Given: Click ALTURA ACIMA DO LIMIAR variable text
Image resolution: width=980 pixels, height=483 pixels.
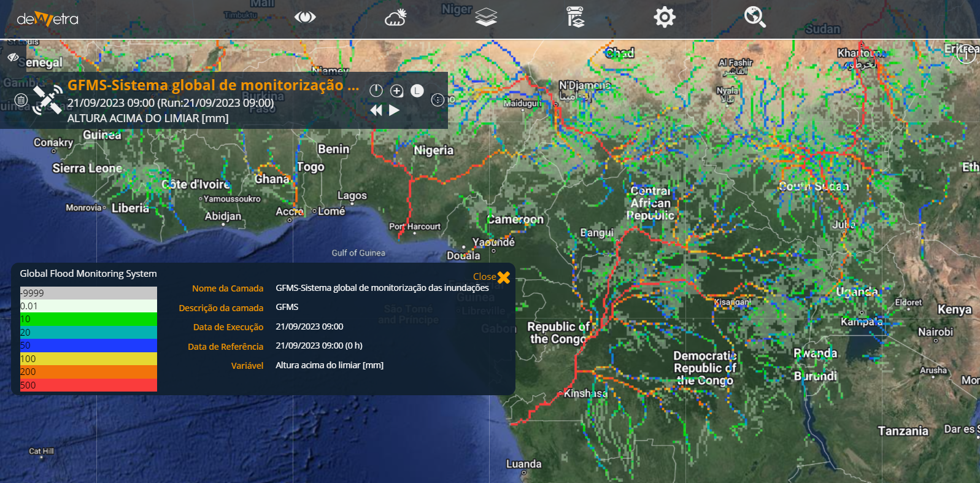Looking at the screenshot, I should [148, 118].
